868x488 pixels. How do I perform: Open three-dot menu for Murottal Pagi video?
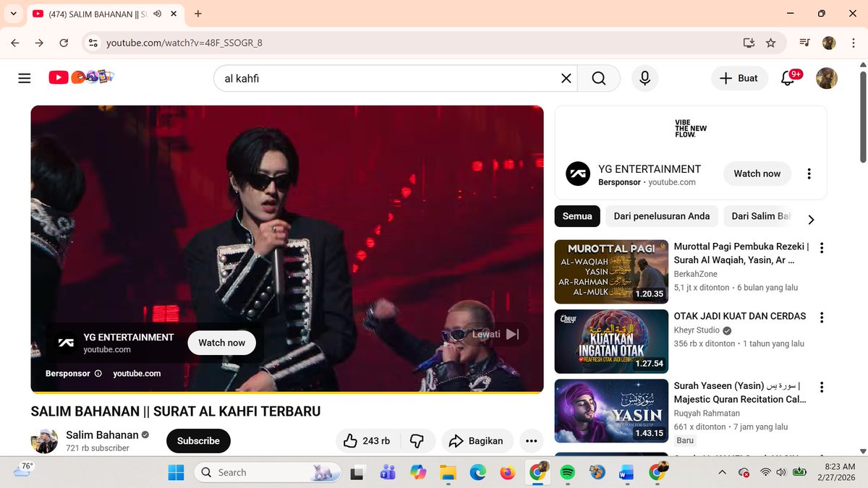(822, 248)
